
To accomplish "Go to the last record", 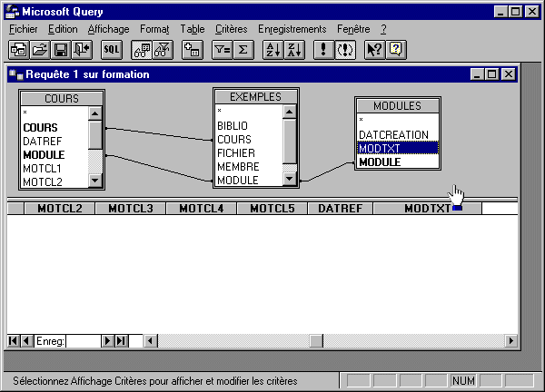I will 122,341.
